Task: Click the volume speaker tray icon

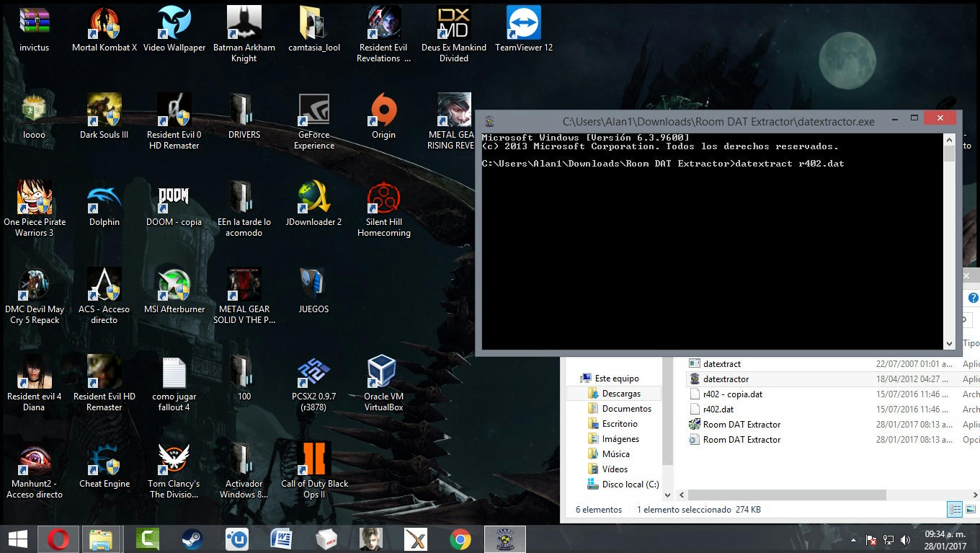Action: click(906, 540)
